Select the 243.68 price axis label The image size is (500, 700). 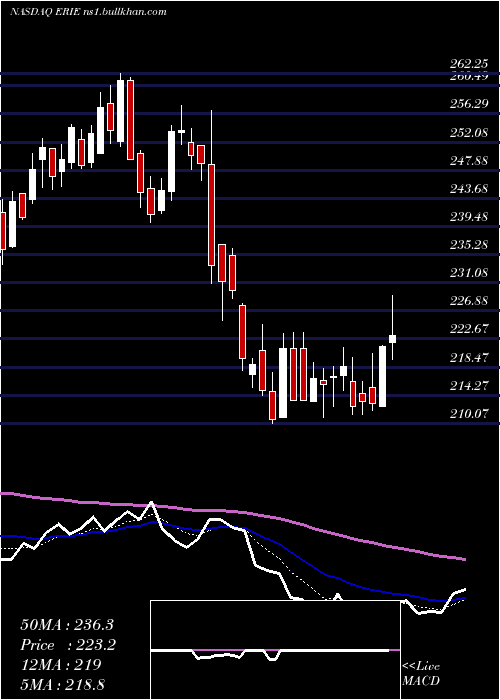click(469, 189)
